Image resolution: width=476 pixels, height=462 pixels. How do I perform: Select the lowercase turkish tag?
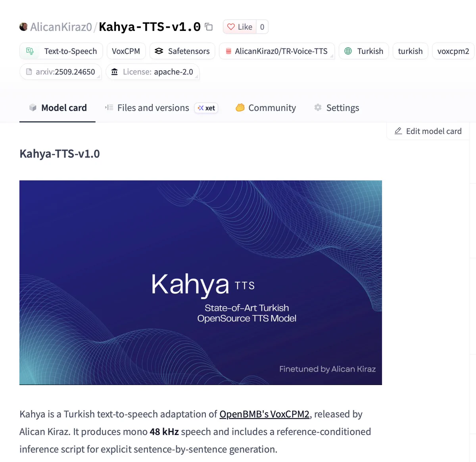click(411, 51)
